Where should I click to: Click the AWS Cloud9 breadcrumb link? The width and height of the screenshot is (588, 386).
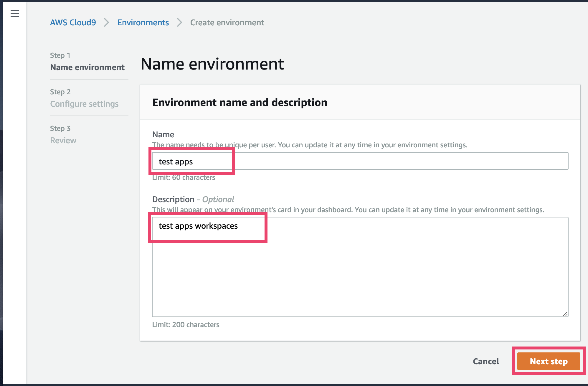(x=73, y=22)
